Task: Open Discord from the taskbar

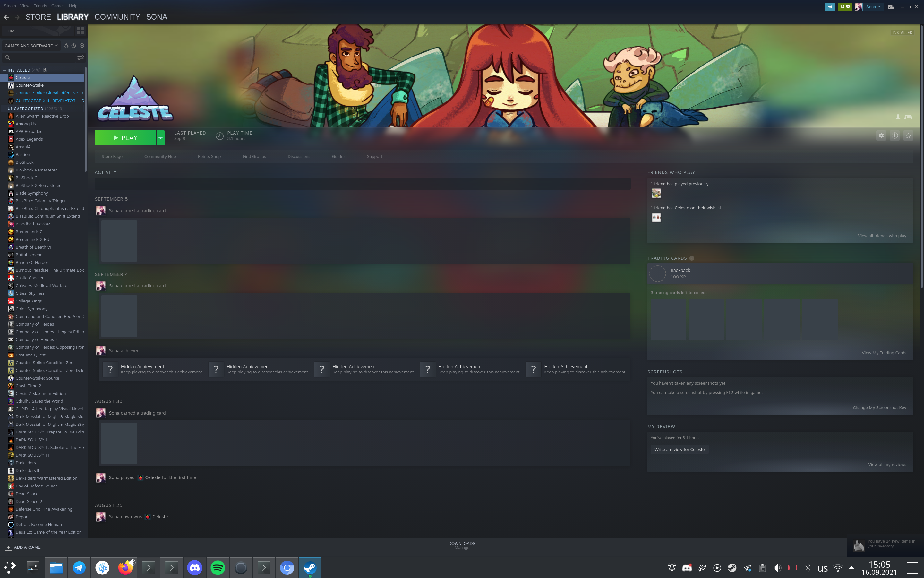Action: click(x=195, y=568)
